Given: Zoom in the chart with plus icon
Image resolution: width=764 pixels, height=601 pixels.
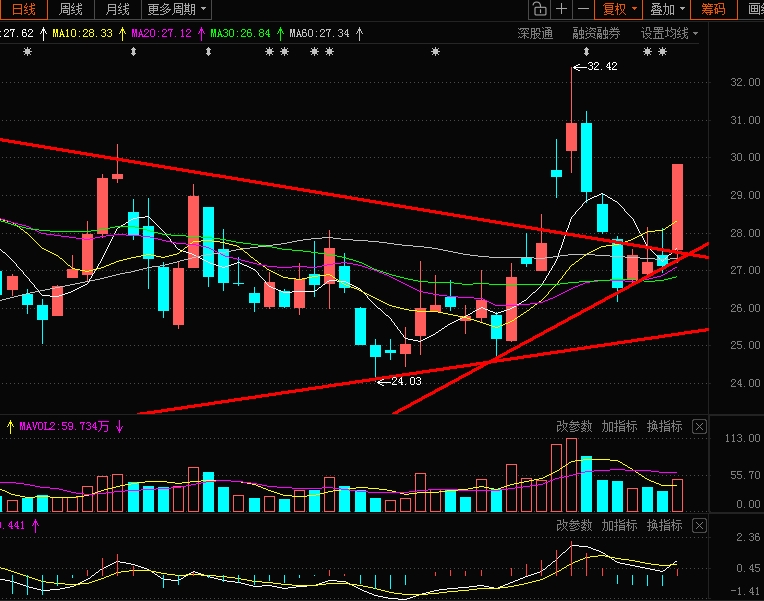Looking at the screenshot, I should click(561, 9).
